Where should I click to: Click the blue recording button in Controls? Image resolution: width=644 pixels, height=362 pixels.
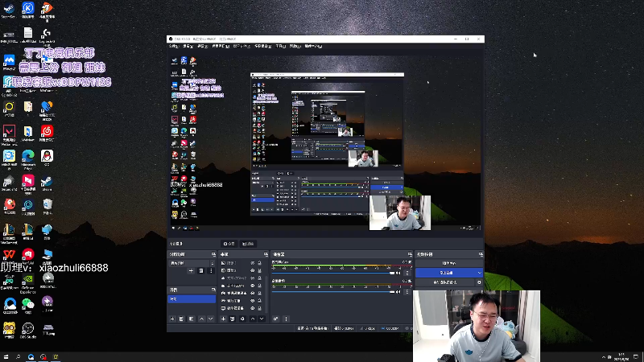[446, 273]
